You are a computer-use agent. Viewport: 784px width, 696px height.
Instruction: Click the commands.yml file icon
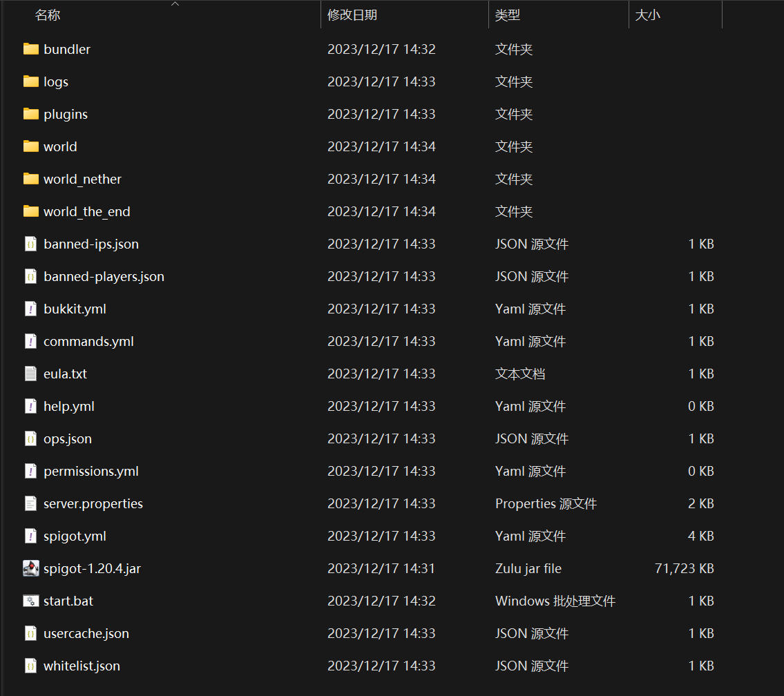31,341
